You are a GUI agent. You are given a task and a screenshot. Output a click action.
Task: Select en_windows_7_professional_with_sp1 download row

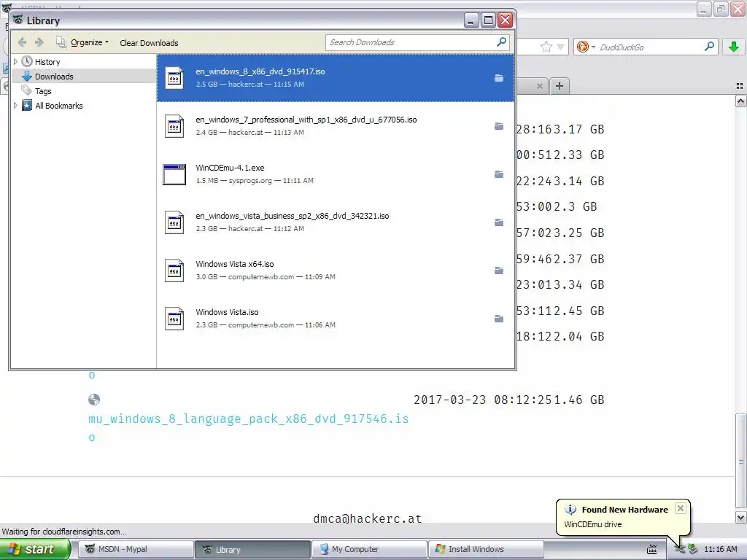click(x=336, y=126)
